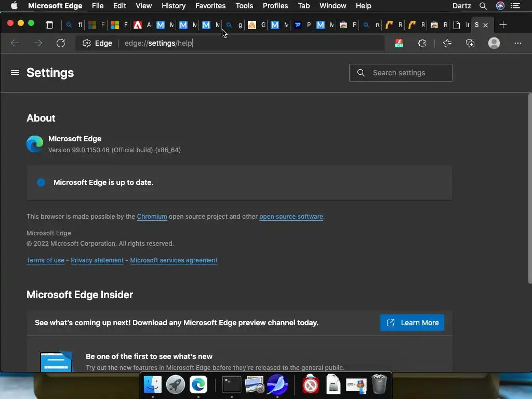Click the address bar URL edge://settings/help
The image size is (532, 399).
click(x=158, y=43)
